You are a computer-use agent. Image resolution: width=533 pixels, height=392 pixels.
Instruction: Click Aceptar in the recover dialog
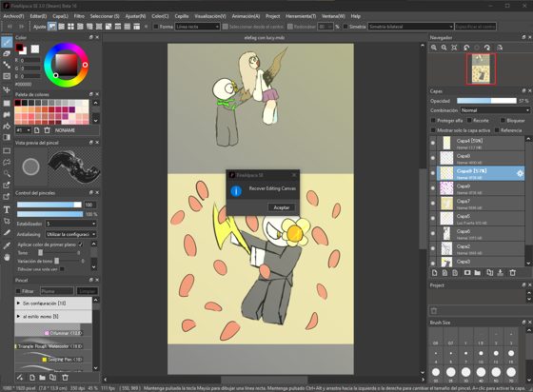pyautogui.click(x=282, y=207)
